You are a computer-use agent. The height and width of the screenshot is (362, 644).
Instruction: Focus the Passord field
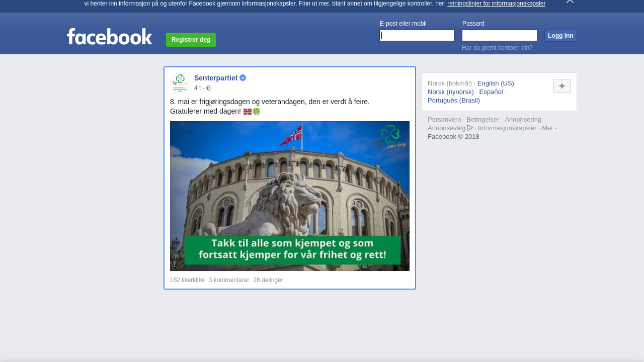point(500,35)
